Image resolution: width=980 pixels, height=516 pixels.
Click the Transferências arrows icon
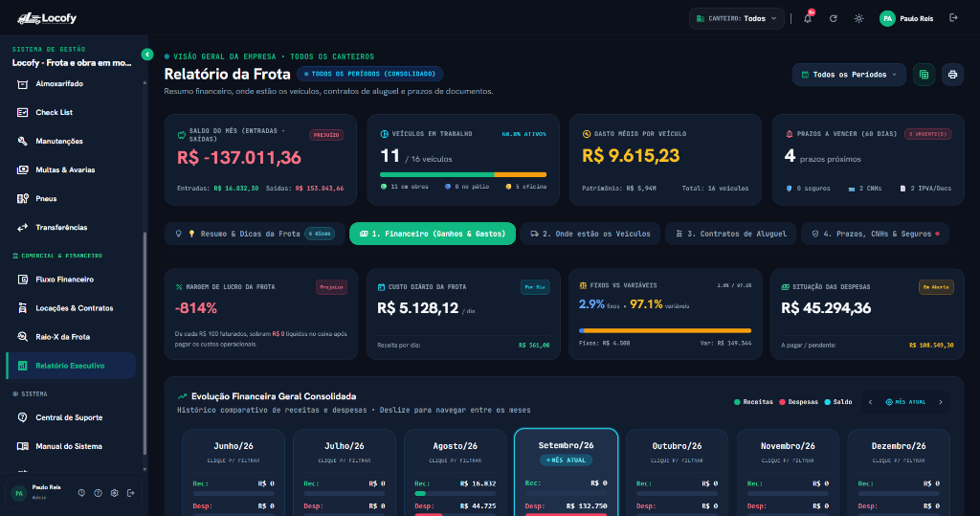(23, 228)
